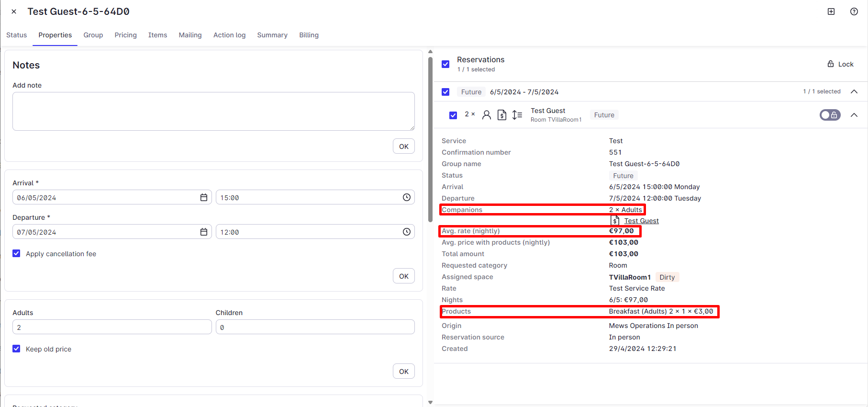This screenshot has width=868, height=407.
Task: Click the Children count field
Action: click(x=315, y=327)
